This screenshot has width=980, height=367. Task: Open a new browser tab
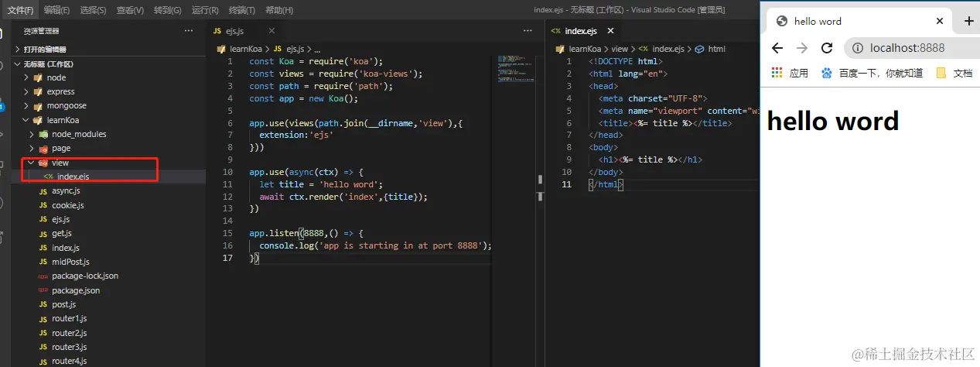pos(968,21)
